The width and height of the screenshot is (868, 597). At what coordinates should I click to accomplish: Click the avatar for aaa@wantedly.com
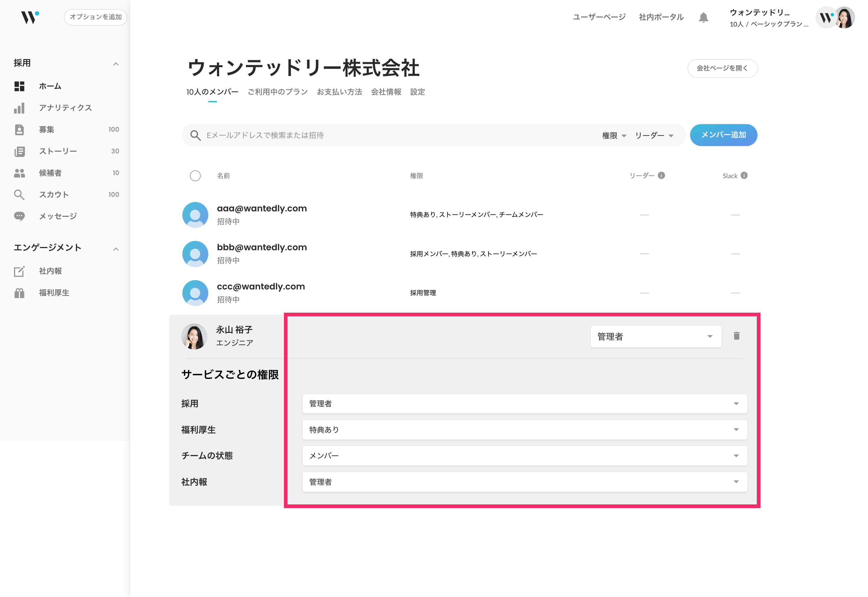click(195, 215)
